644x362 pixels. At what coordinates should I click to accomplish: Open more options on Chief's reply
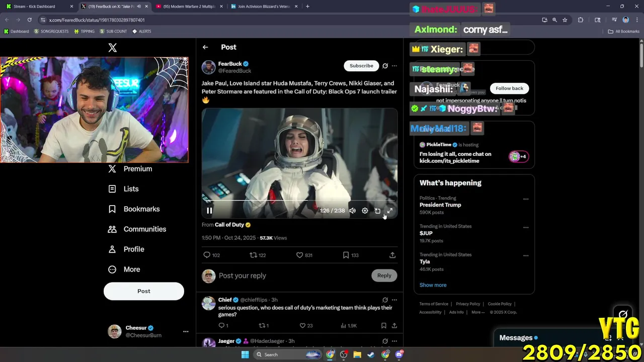click(x=394, y=300)
